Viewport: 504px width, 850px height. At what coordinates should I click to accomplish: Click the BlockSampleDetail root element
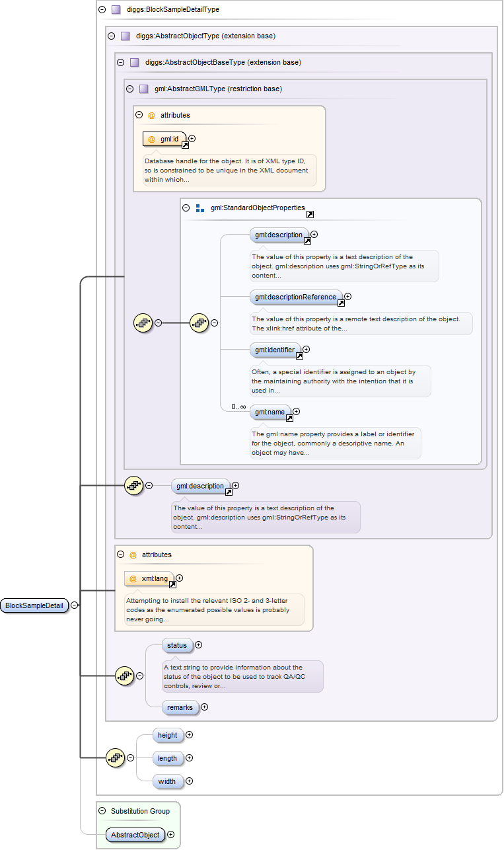[x=34, y=605]
